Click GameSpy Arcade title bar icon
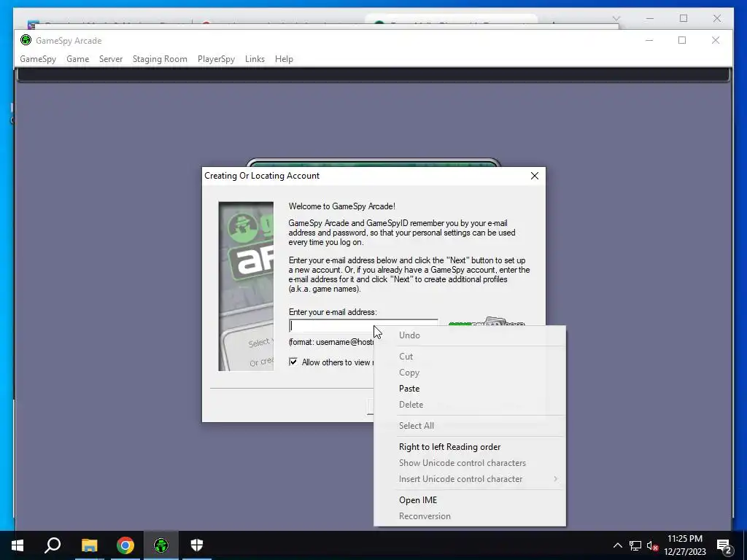The image size is (747, 560). click(x=26, y=40)
